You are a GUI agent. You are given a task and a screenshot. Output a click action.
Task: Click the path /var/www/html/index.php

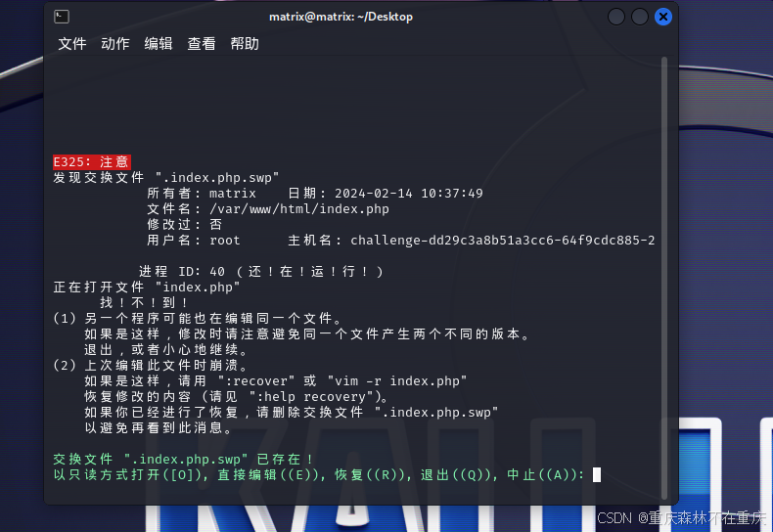pos(299,209)
